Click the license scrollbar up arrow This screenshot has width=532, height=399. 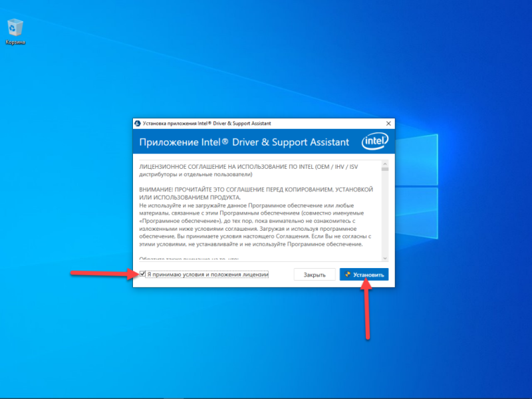(385, 164)
